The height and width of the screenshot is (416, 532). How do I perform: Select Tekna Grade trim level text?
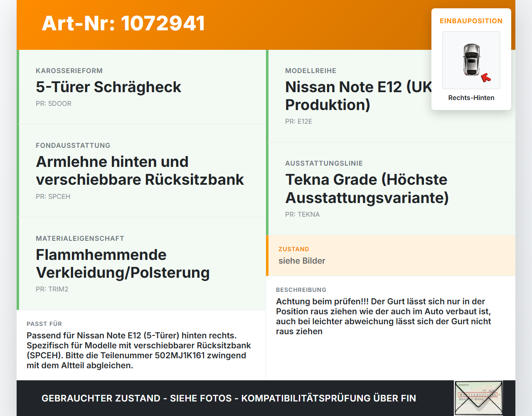click(x=367, y=188)
